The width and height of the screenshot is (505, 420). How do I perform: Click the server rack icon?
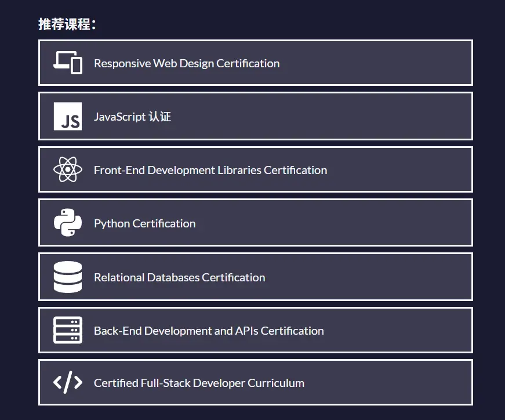68,330
